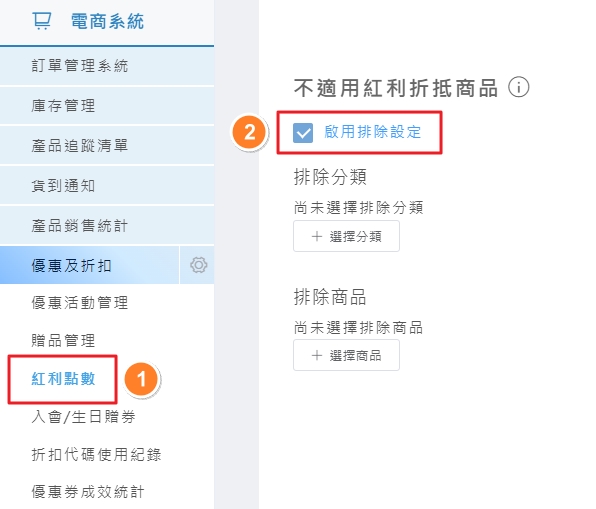Click the 啟用排除設定 checkbox label
The image size is (596, 509).
click(372, 132)
